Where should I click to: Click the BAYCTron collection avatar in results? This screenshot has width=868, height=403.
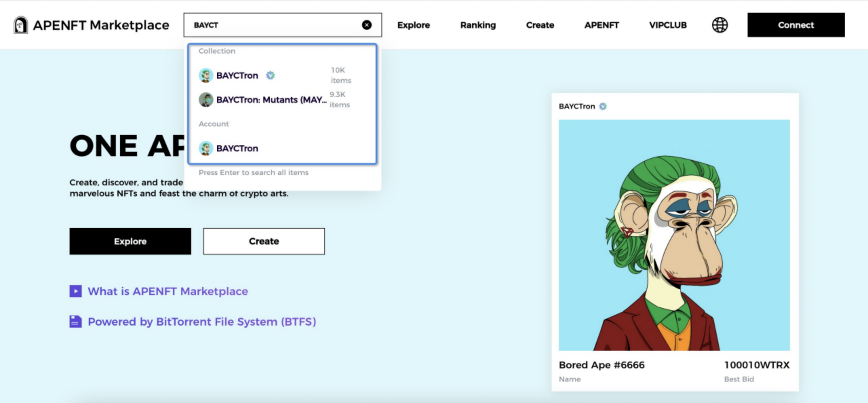point(206,75)
